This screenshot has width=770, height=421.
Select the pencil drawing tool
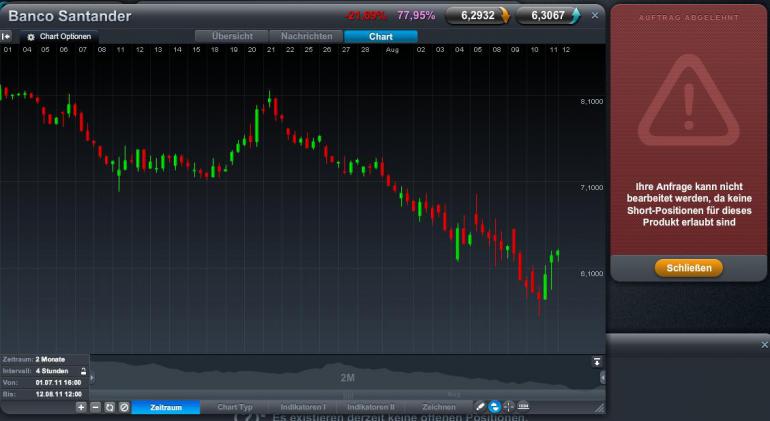(x=480, y=407)
